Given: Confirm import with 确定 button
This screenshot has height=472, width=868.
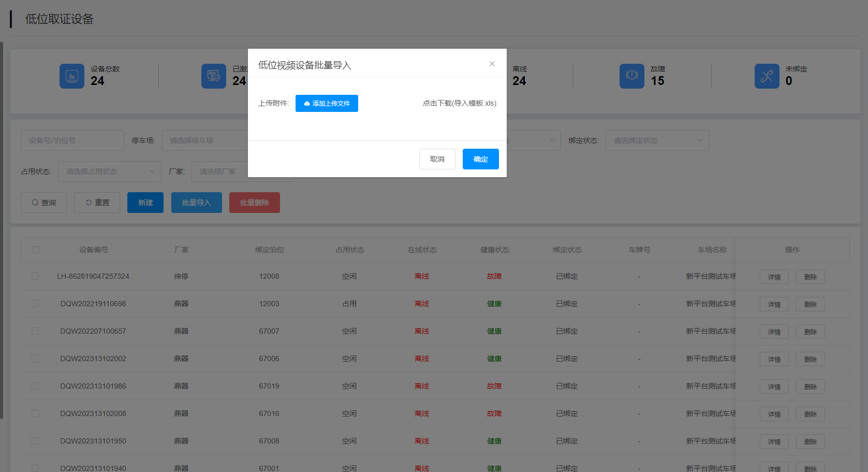Looking at the screenshot, I should point(480,159).
